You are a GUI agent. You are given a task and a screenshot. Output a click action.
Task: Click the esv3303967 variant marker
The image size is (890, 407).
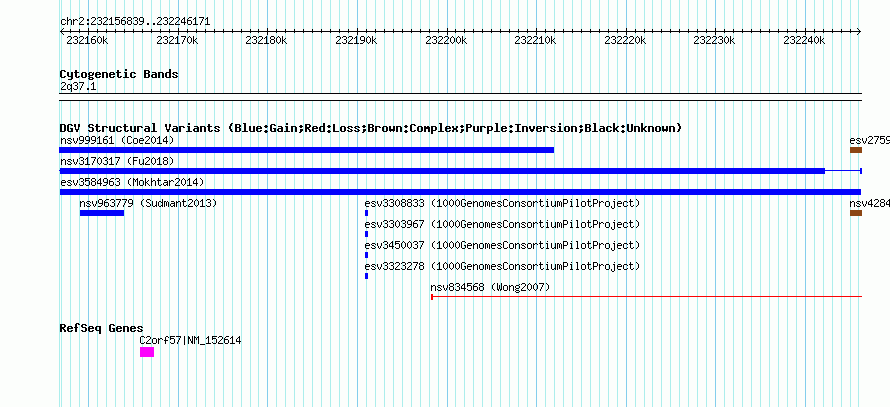[x=367, y=234]
